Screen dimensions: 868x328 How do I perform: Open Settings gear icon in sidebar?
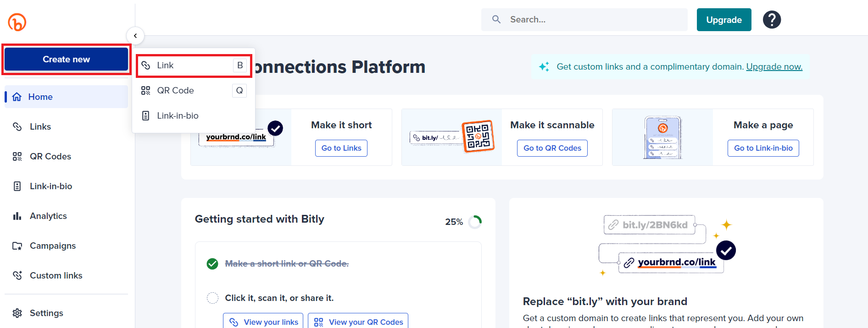pos(17,313)
